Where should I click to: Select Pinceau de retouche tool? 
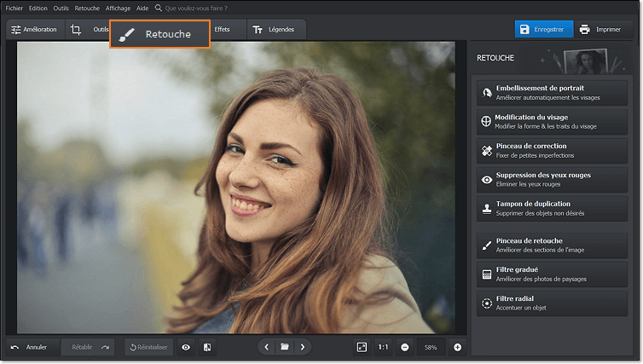point(552,246)
